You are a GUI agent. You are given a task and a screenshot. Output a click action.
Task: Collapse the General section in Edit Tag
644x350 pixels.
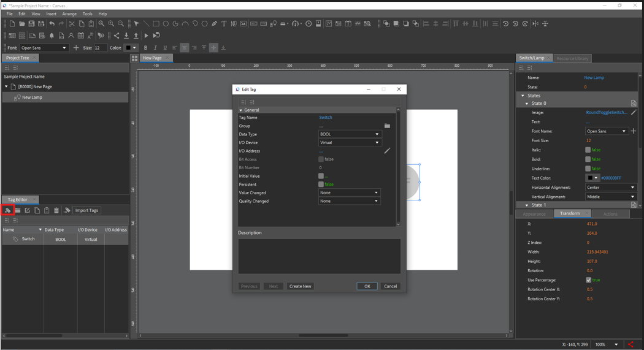pyautogui.click(x=241, y=110)
